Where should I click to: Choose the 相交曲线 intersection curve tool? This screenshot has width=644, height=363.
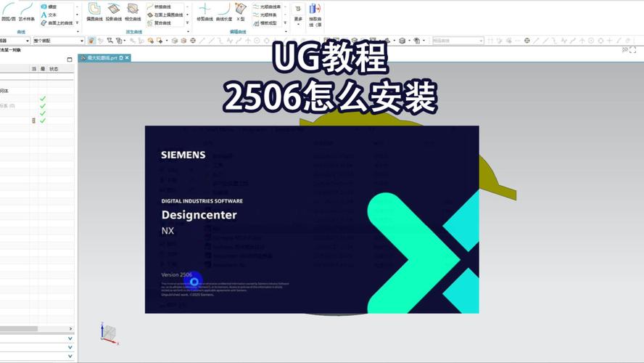point(132,12)
